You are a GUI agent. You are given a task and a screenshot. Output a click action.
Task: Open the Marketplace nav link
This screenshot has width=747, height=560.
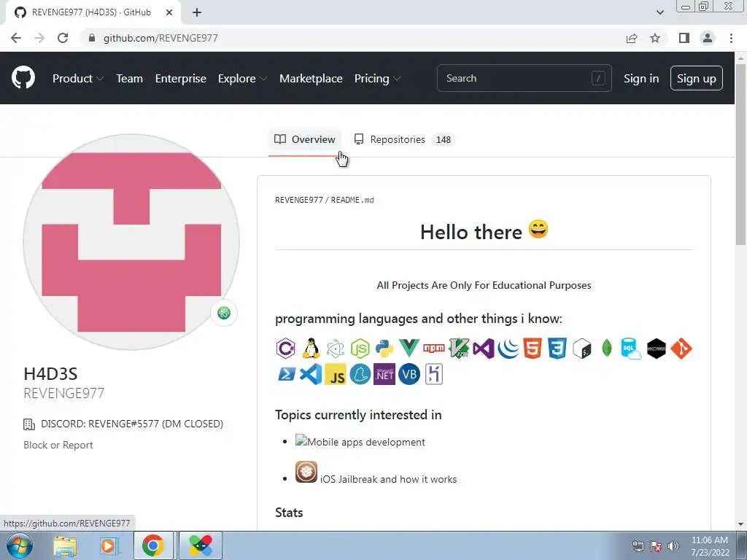pyautogui.click(x=311, y=78)
